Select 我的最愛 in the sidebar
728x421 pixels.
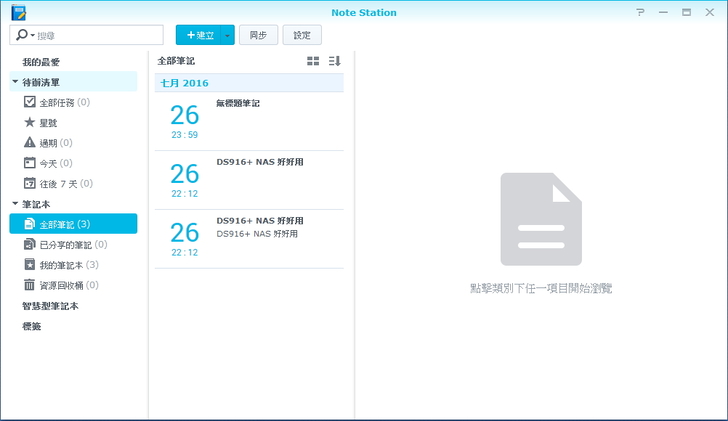coord(41,62)
